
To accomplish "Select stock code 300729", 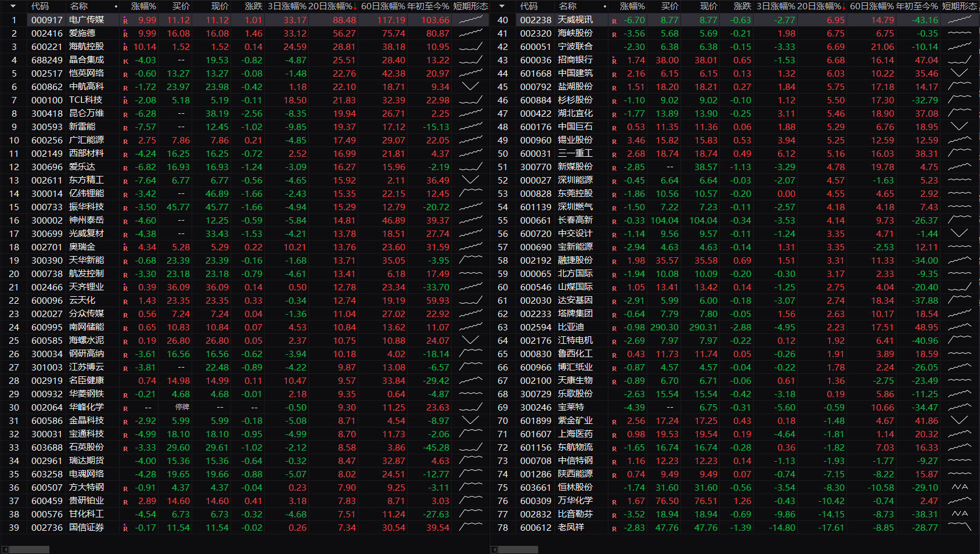I will [x=536, y=394].
